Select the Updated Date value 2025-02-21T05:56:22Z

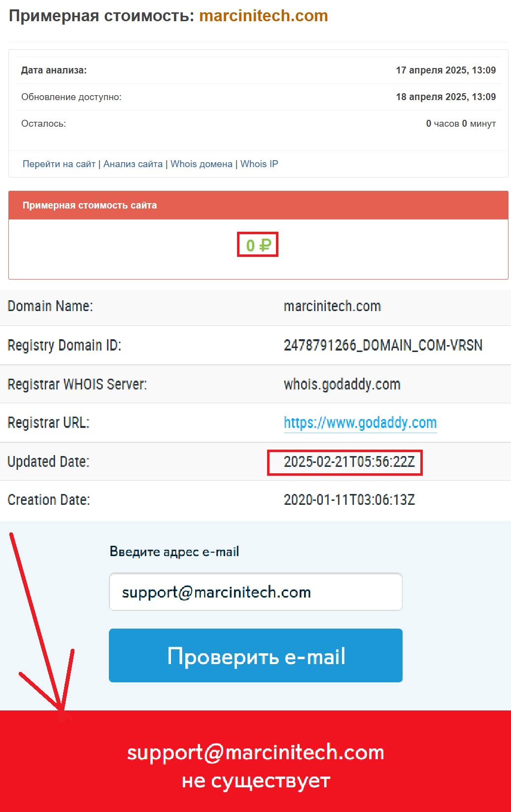point(349,462)
